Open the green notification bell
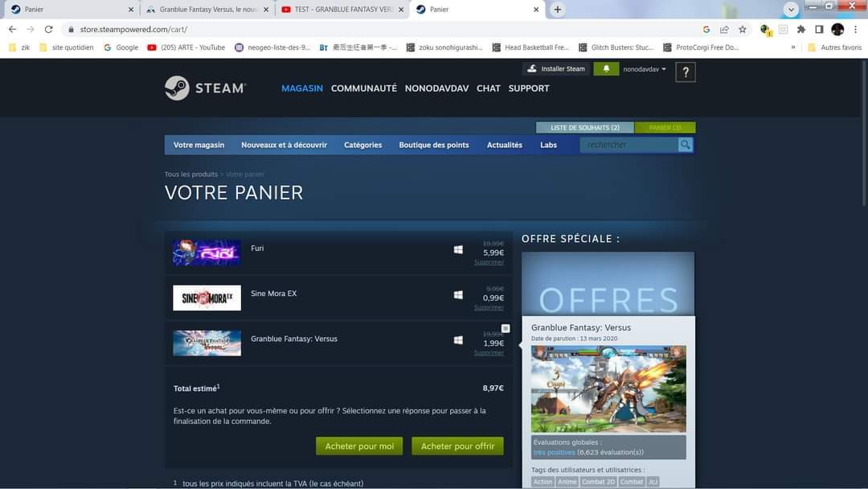 pyautogui.click(x=606, y=69)
